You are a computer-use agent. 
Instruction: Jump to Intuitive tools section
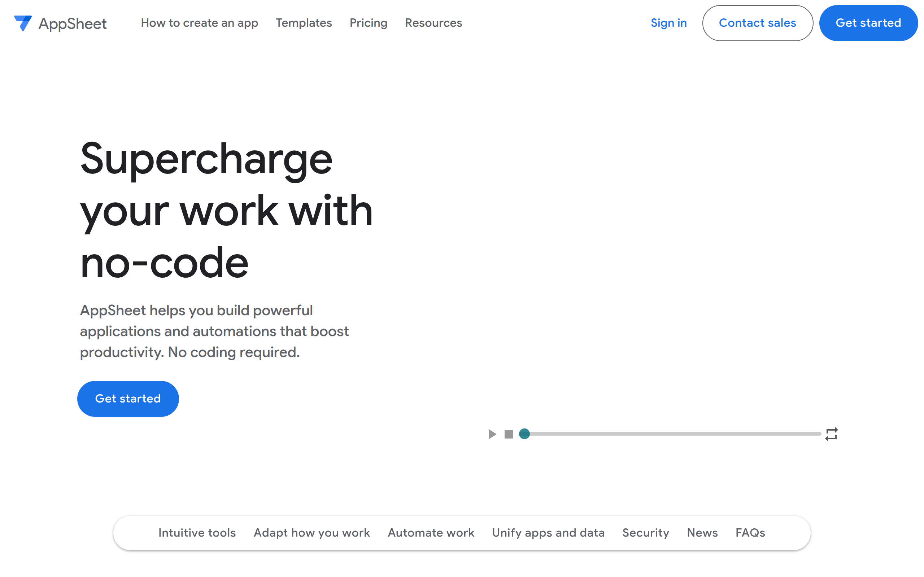197,533
